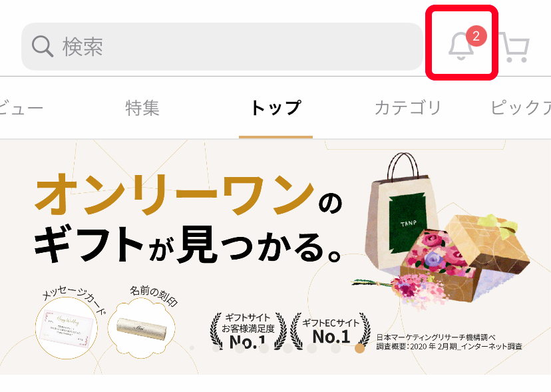Select the active gold carousel dot
This screenshot has width=551, height=392.
click(359, 348)
